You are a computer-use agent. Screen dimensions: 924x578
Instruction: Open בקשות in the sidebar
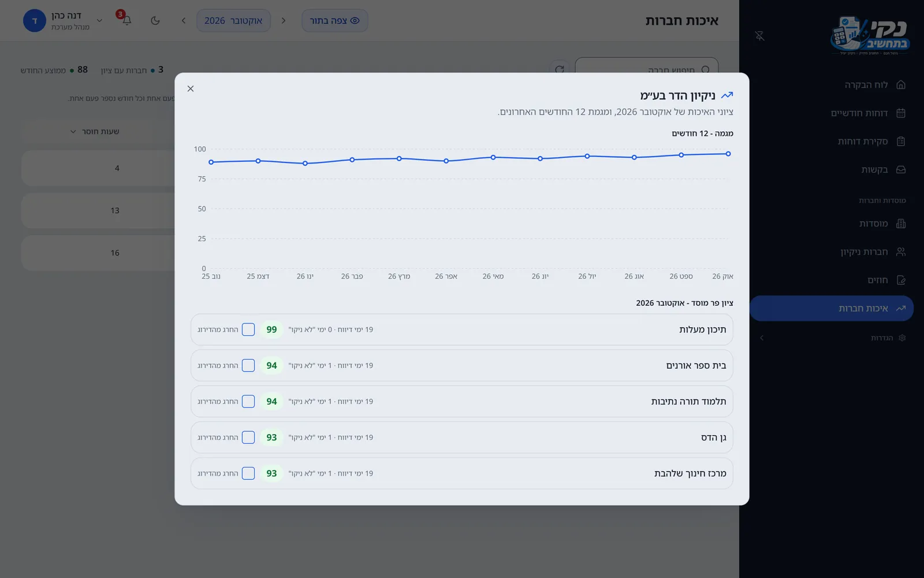click(832, 170)
